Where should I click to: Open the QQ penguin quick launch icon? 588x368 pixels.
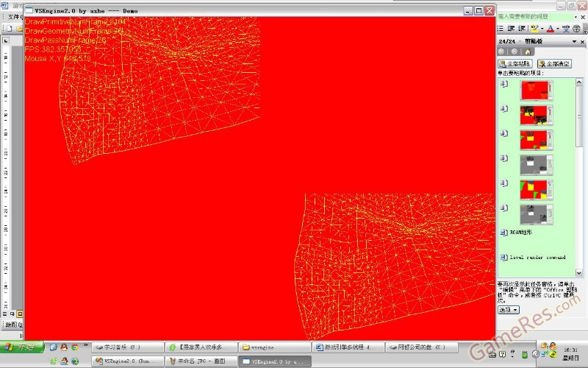click(x=64, y=347)
